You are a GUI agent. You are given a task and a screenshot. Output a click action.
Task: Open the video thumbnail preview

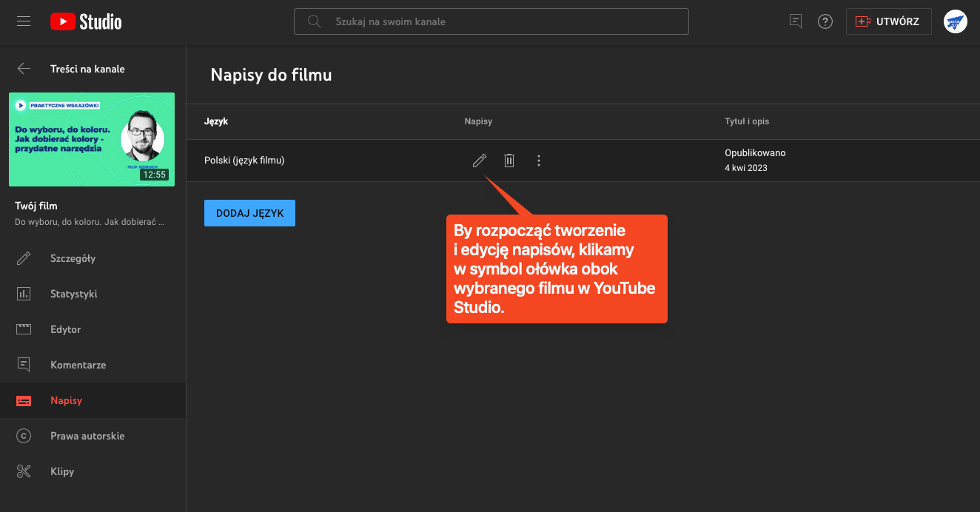pyautogui.click(x=92, y=139)
